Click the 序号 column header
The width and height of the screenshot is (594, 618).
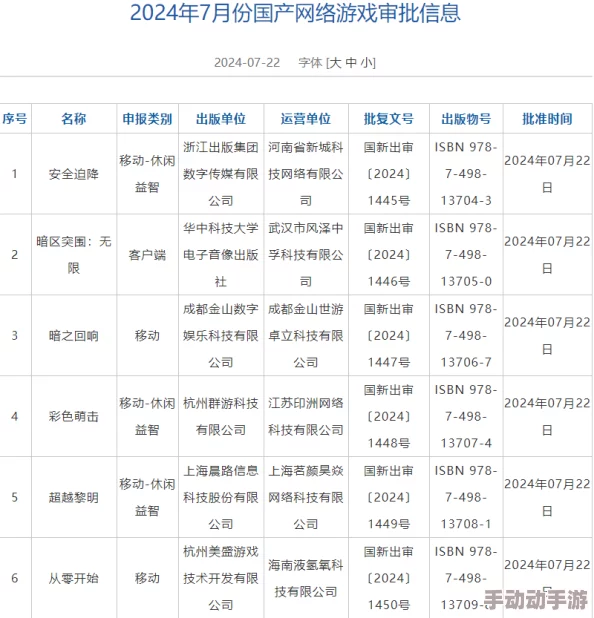(15, 119)
